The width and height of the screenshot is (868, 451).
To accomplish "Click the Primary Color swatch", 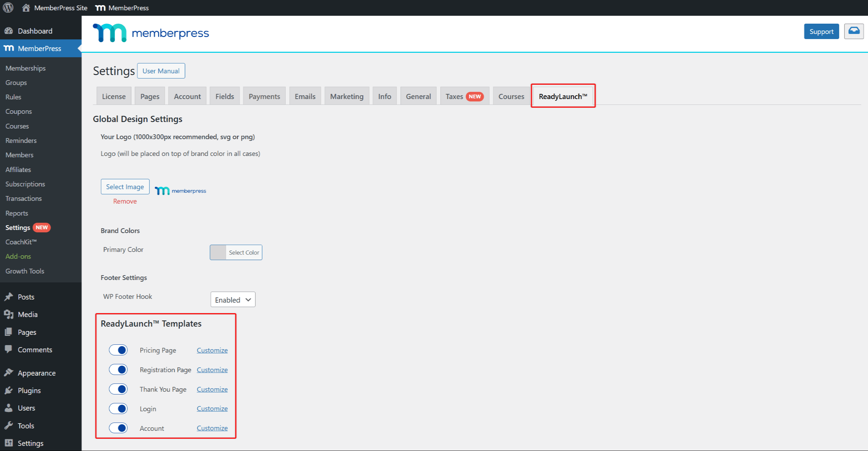I will [x=218, y=252].
